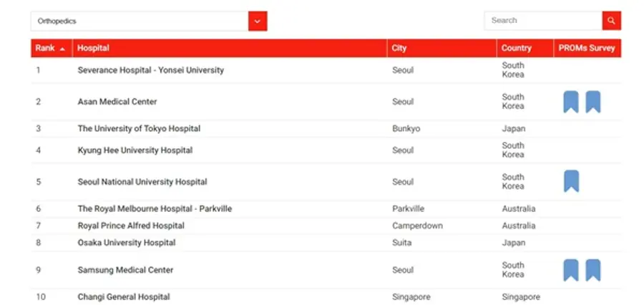Click PROMs ribbon icon for Seoul National University Hospital
Viewport: 644px width, 305px height.
click(571, 181)
